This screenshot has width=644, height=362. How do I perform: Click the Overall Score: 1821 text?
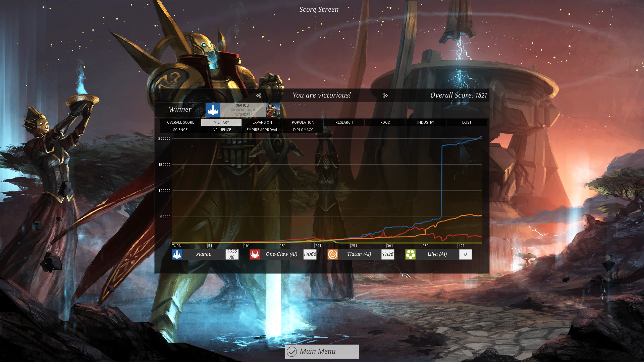click(x=459, y=95)
